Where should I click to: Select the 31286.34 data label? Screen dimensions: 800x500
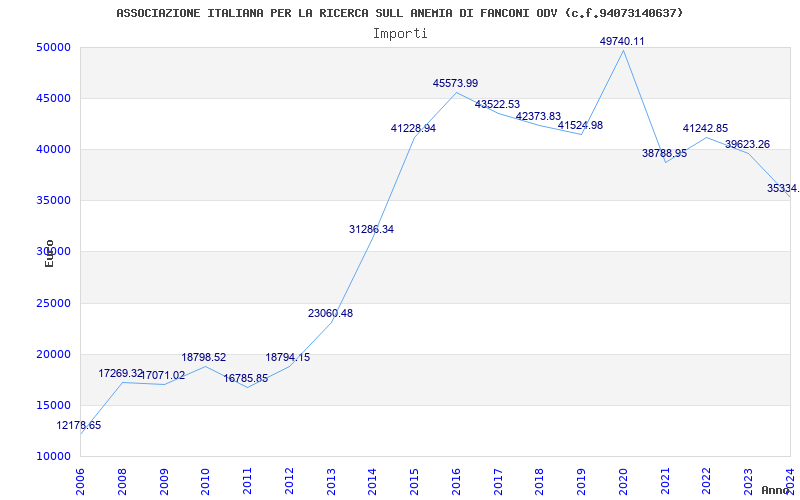click(371, 230)
